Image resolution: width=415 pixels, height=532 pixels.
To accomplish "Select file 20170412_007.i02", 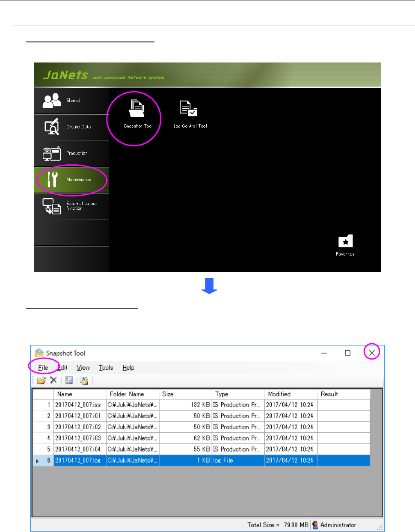I will click(x=78, y=427).
